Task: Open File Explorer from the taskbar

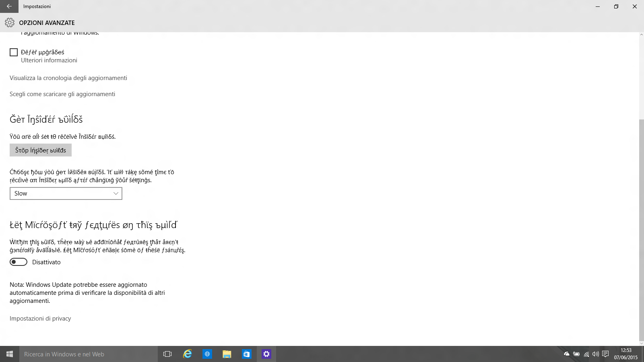Action: click(x=227, y=354)
